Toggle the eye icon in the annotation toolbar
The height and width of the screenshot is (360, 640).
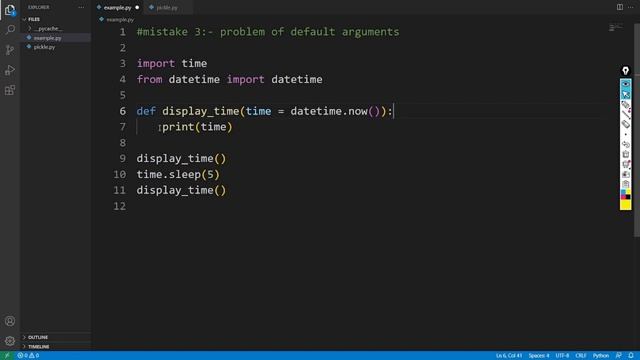click(x=625, y=84)
